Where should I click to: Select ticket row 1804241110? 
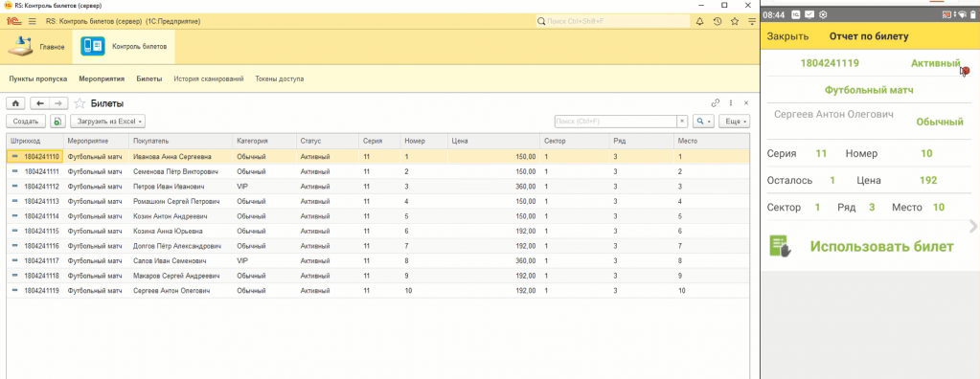[x=378, y=157]
